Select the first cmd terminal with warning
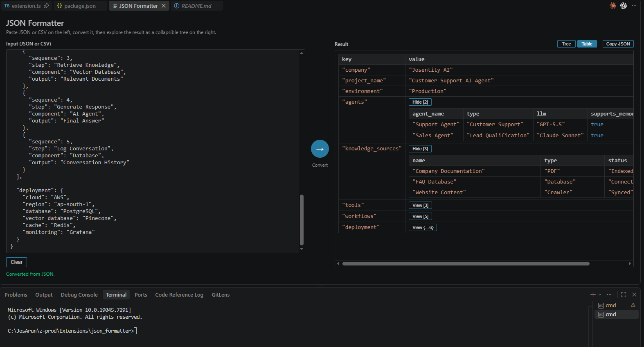644x347 pixels. tap(616, 305)
